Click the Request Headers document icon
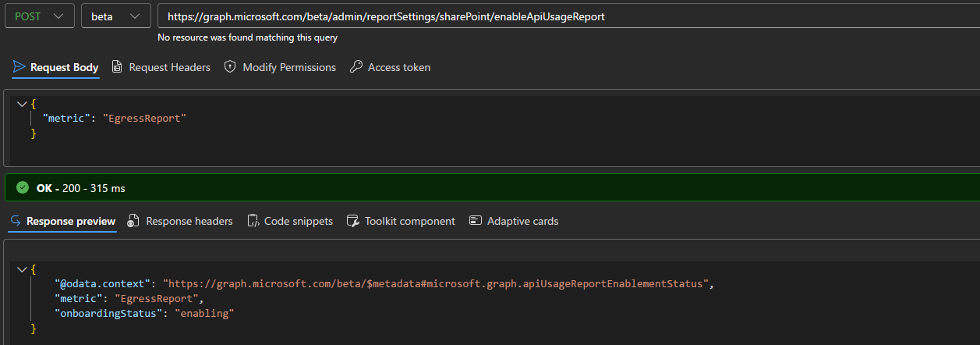Screen dimensions: 980x345 (x=117, y=67)
